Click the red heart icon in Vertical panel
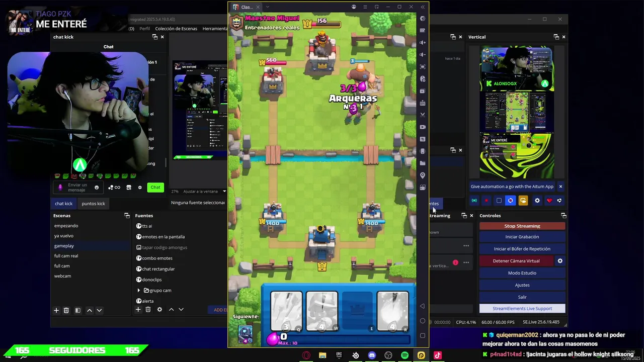644x362 pixels. [549, 201]
